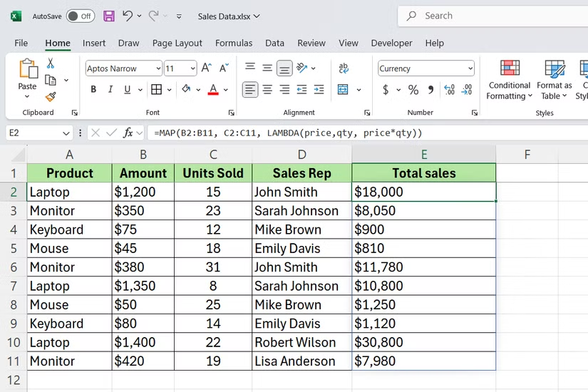Toggle the AutoSave switch
The height and width of the screenshot is (392, 588).
81,16
